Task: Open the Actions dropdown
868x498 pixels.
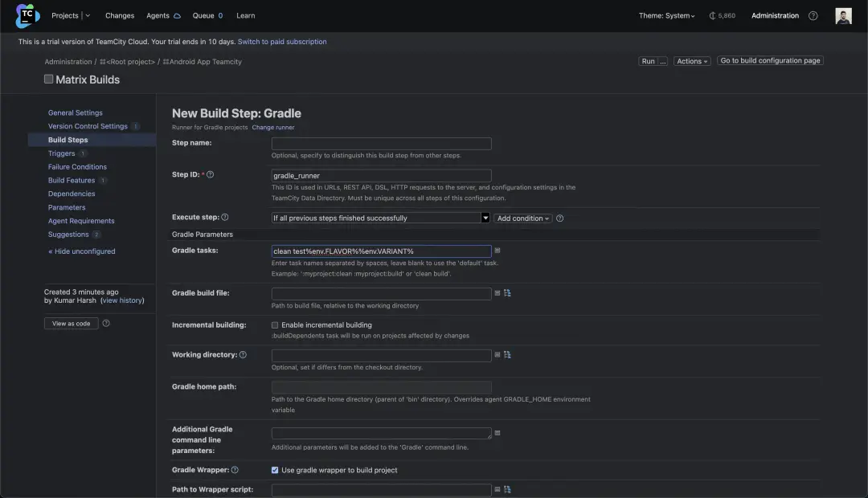Action: click(691, 61)
